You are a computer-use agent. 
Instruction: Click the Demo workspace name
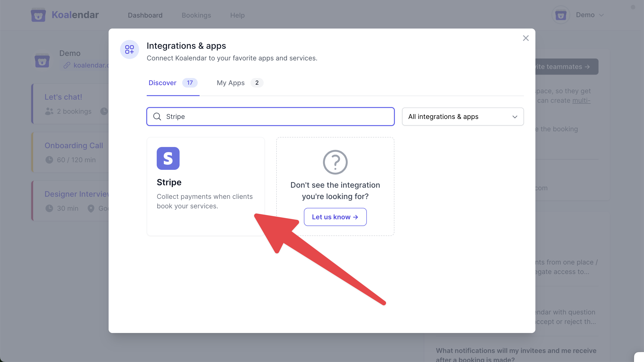[70, 53]
